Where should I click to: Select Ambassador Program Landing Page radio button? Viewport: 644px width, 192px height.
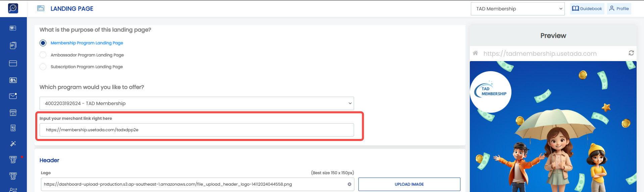click(43, 55)
